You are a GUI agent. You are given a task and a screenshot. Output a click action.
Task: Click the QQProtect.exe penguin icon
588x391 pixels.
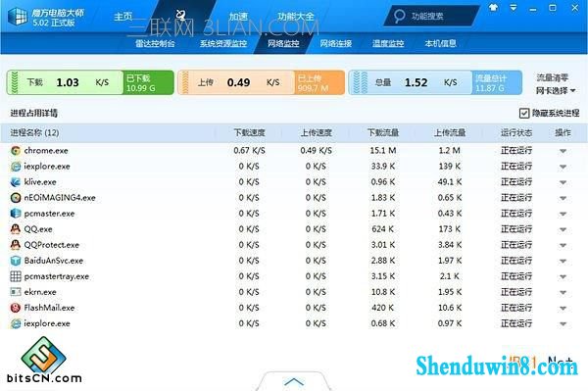coord(16,245)
